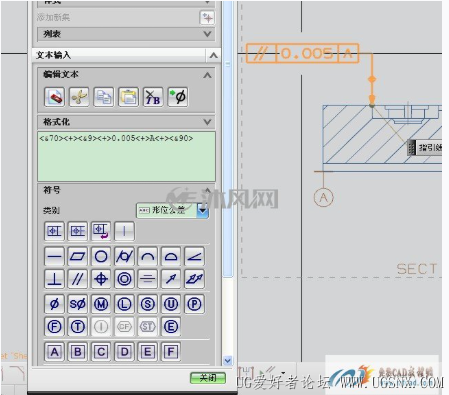Viewport: 449px width, 395px height.
Task: Collapse the 编辑文本 section
Action: coord(207,75)
